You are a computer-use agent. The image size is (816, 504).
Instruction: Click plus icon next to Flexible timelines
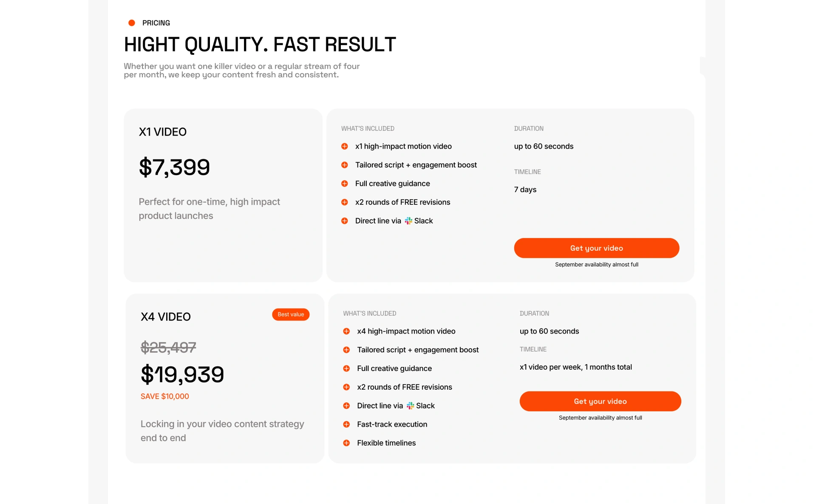pyautogui.click(x=346, y=443)
